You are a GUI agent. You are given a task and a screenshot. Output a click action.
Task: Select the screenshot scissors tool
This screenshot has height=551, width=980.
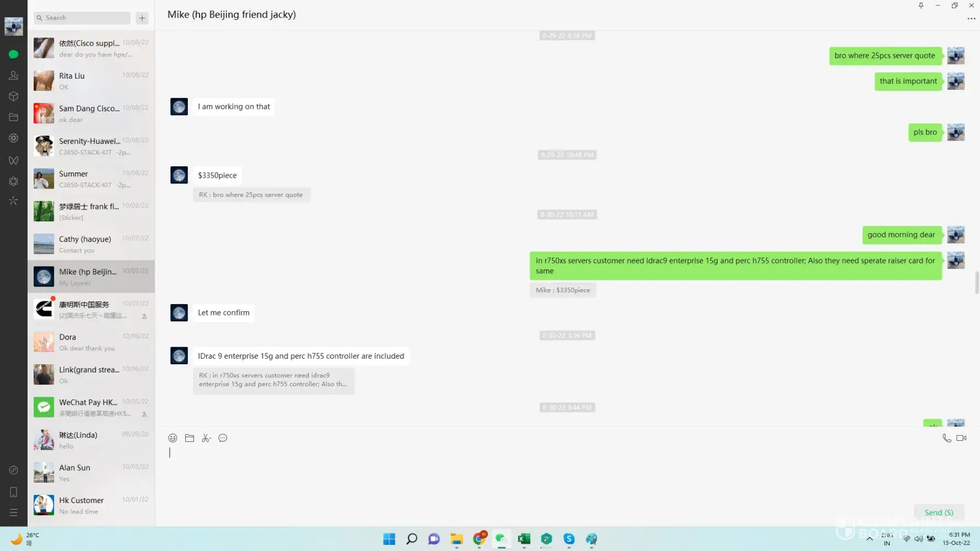click(x=206, y=438)
